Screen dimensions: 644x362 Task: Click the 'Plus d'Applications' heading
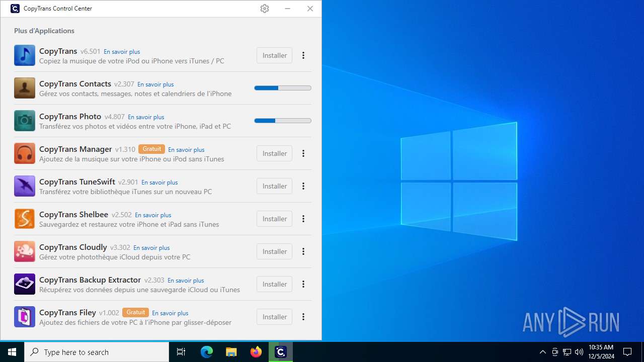click(44, 31)
